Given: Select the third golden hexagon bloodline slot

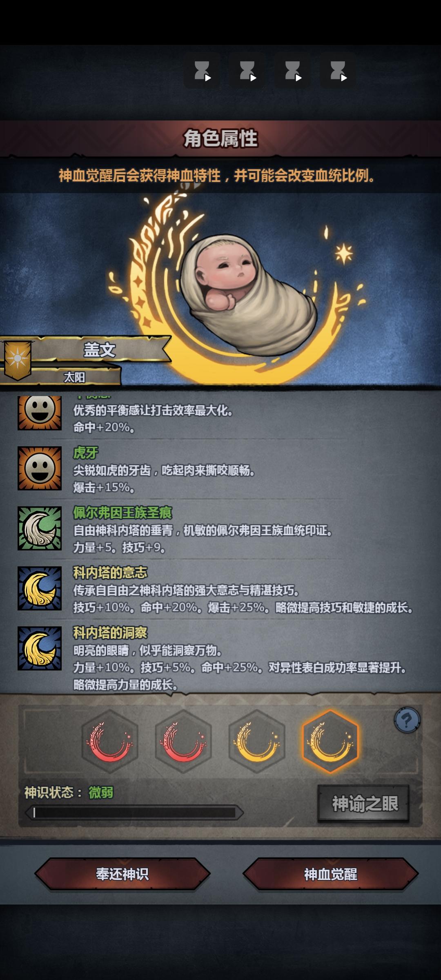Looking at the screenshot, I should pos(257,741).
